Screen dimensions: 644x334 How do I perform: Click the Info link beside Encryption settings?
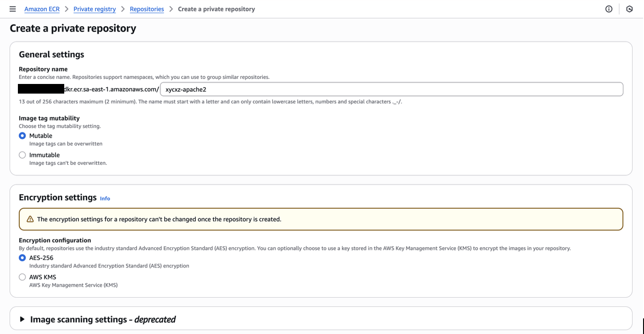click(x=105, y=198)
